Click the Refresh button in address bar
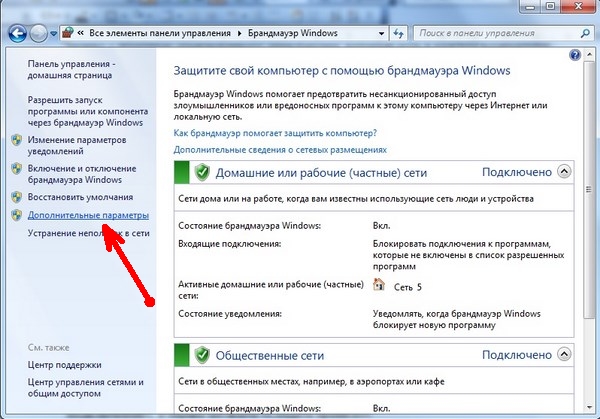 [x=398, y=33]
